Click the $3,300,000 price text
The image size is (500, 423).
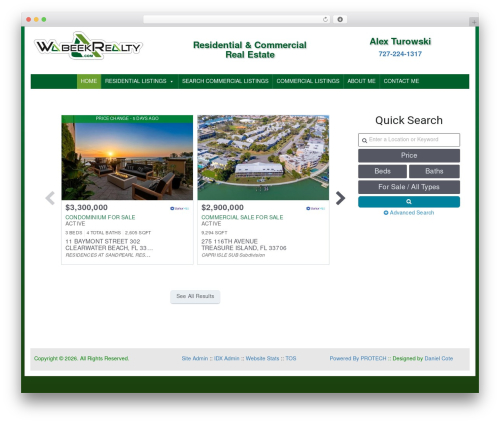(x=86, y=208)
